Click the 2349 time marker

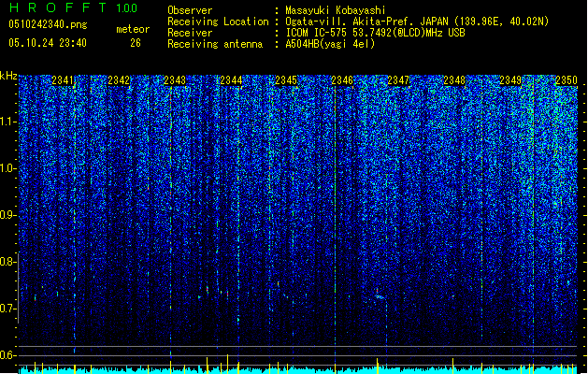tap(510, 80)
